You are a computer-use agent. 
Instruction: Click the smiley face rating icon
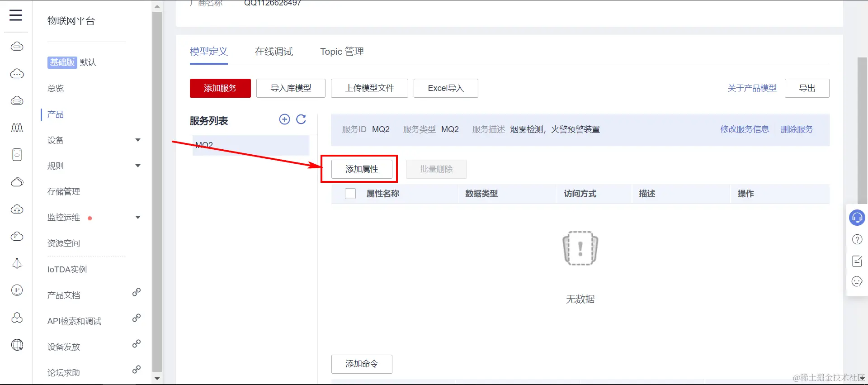point(857,281)
